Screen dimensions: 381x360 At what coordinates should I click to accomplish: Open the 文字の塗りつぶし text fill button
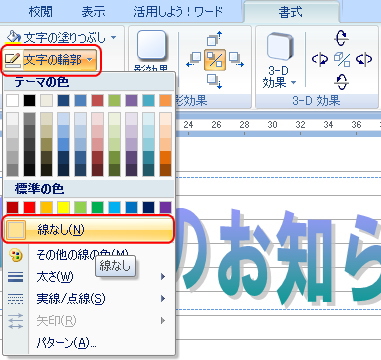pyautogui.click(x=60, y=37)
